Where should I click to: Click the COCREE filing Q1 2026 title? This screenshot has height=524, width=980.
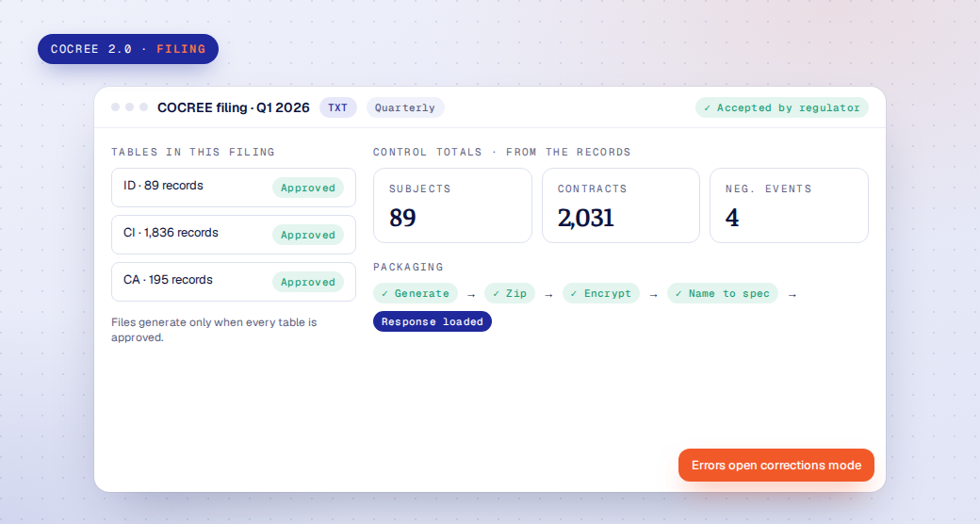[x=233, y=107]
